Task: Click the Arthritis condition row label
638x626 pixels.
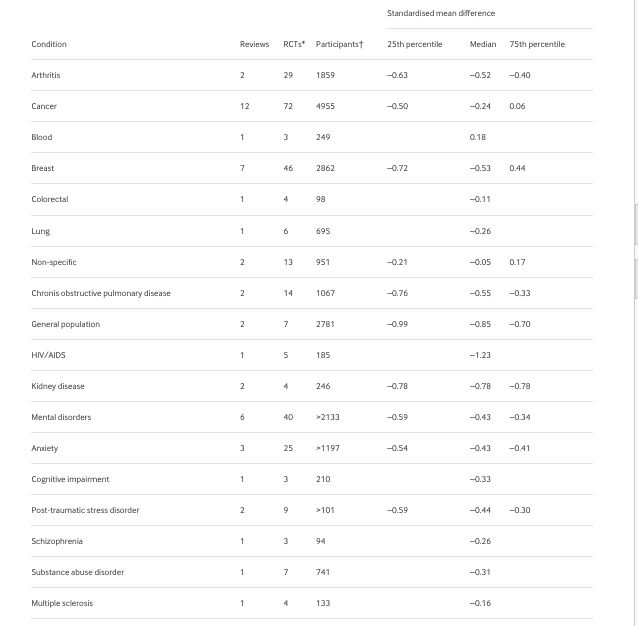Action: 46,75
